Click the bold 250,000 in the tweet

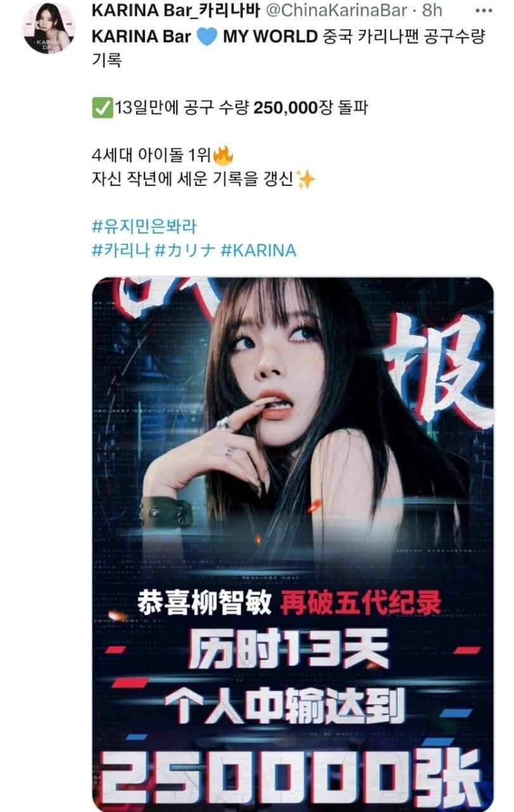[x=285, y=108]
